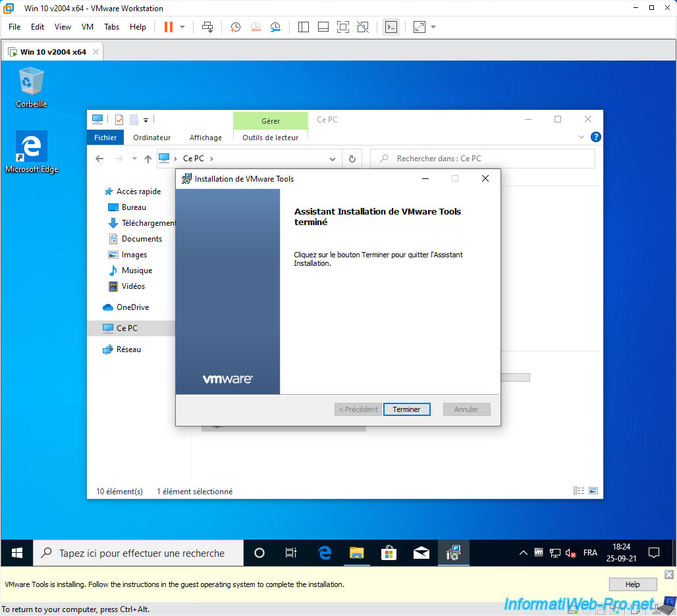Screen dimensions: 677x616
Task: Click the VMware suspend/pause button
Action: tap(169, 27)
